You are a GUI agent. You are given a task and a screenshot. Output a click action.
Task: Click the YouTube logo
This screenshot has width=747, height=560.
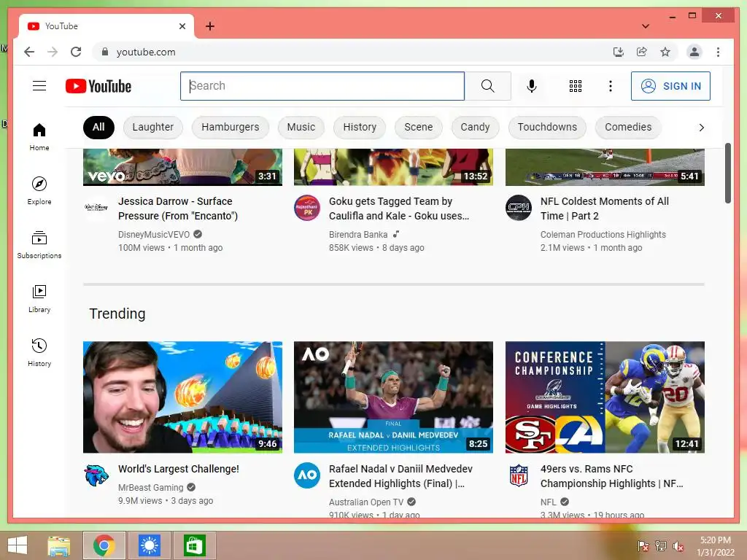pos(98,86)
